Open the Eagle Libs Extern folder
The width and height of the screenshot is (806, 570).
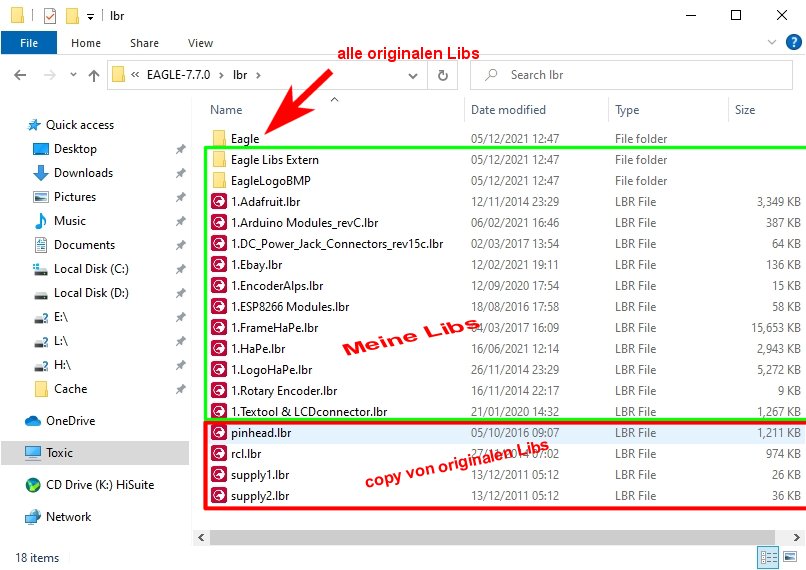(274, 160)
